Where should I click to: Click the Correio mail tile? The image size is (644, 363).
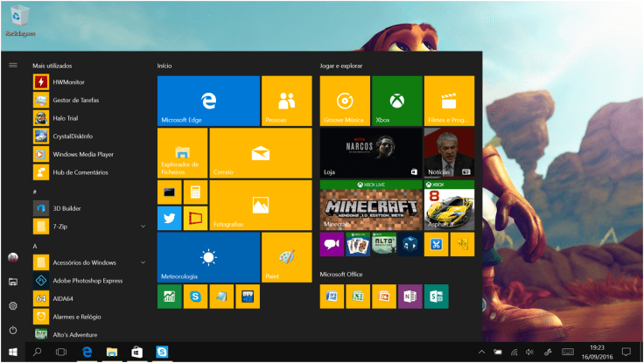pyautogui.click(x=261, y=152)
